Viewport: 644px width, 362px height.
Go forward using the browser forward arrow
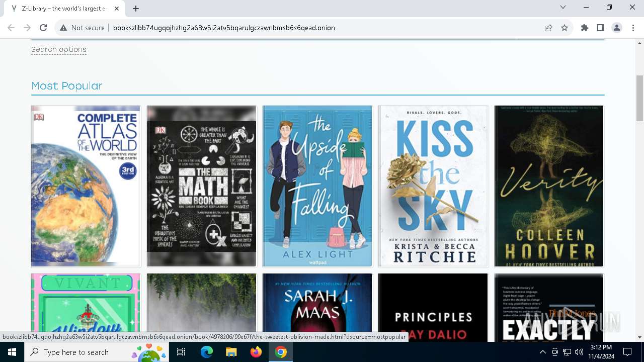tap(28, 28)
